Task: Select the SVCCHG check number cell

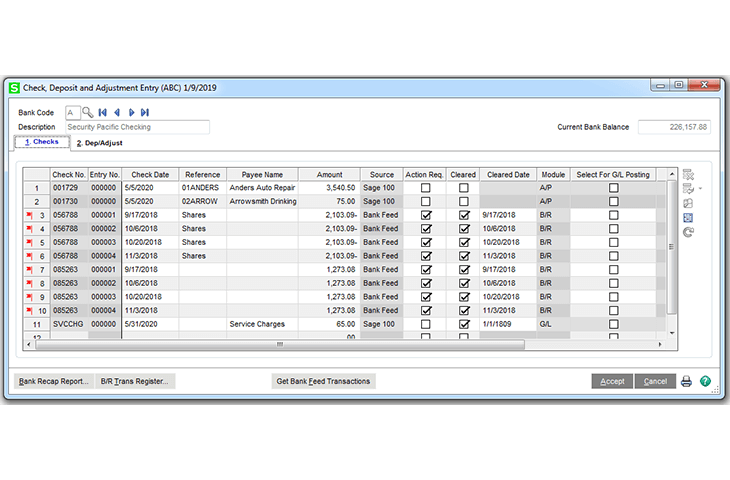Action: [69, 324]
